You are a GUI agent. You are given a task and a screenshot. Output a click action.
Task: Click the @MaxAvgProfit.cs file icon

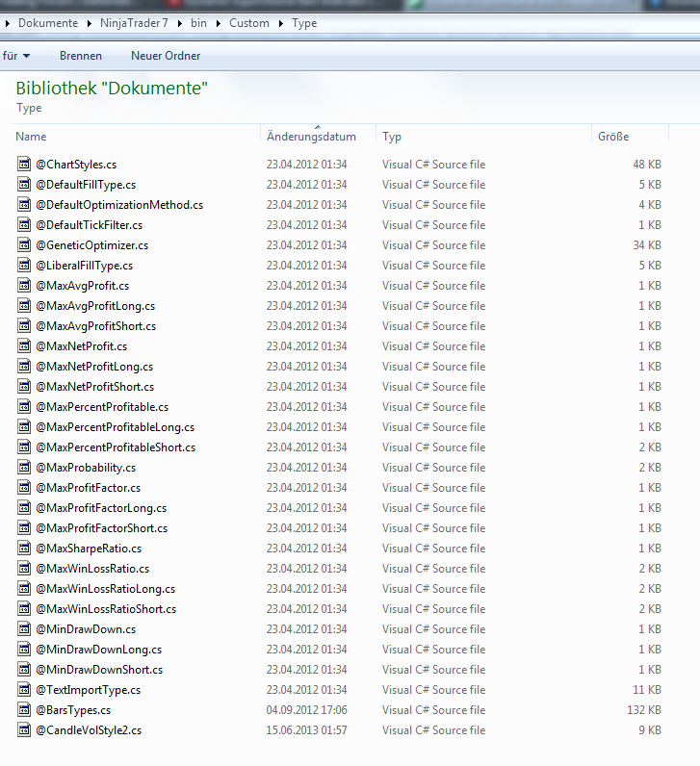click(x=24, y=285)
